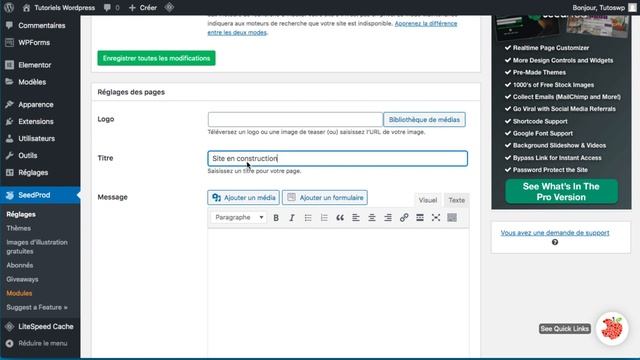Viewport: 640px width, 360px height.
Task: Align text center in editor
Action: tap(372, 218)
